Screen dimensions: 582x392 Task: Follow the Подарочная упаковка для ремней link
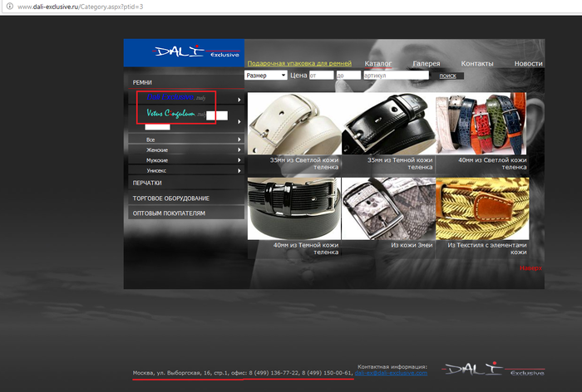click(x=299, y=63)
